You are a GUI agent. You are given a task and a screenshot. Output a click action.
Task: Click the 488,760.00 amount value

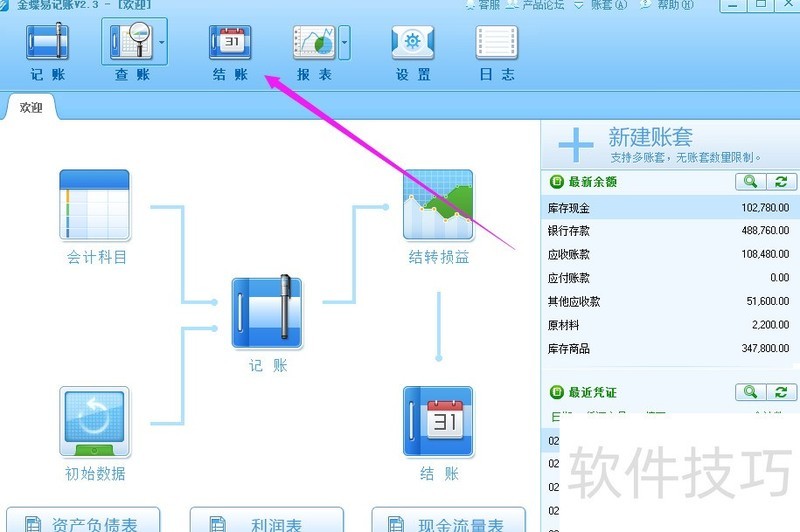click(x=765, y=231)
